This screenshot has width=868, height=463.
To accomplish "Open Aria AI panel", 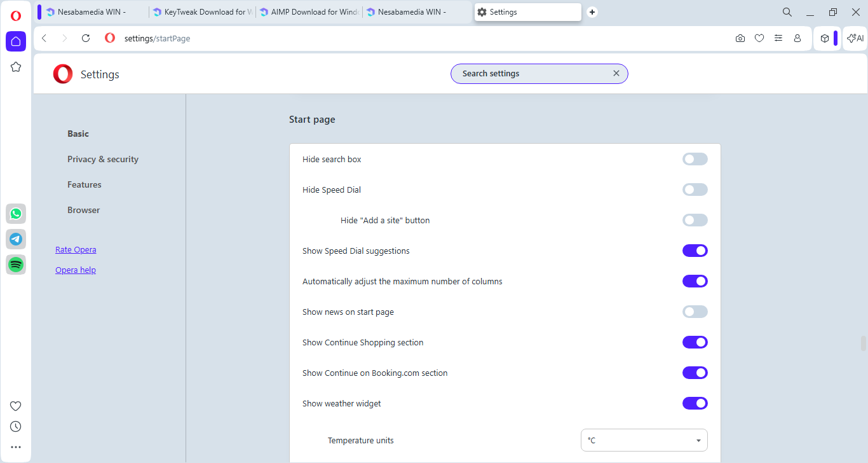I will (x=855, y=38).
